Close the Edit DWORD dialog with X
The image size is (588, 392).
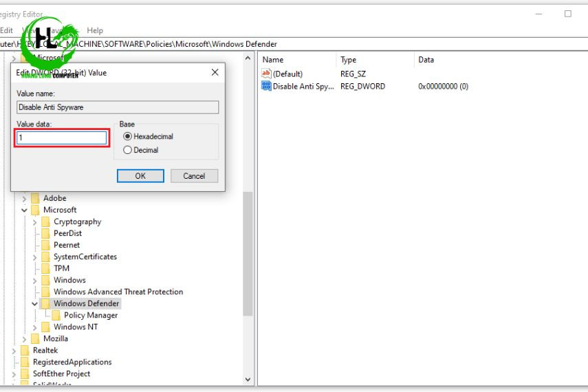coord(215,72)
